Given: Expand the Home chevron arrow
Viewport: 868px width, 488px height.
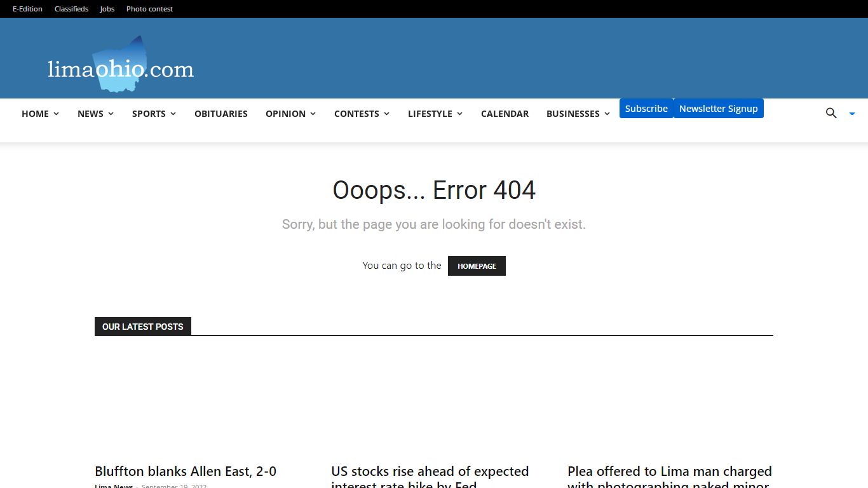Looking at the screenshot, I should [x=56, y=114].
